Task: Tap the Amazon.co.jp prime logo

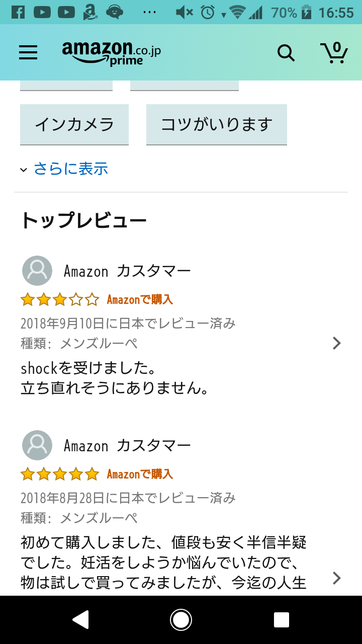Action: [112, 53]
